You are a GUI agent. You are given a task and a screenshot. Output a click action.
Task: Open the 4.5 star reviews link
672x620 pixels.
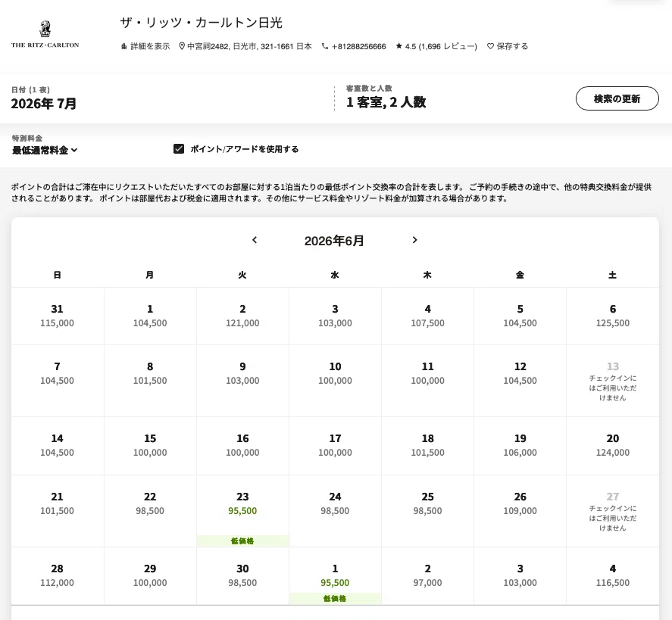pyautogui.click(x=436, y=46)
